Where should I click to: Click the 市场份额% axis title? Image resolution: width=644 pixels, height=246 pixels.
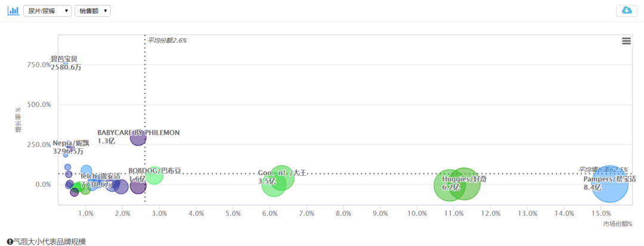click(617, 224)
